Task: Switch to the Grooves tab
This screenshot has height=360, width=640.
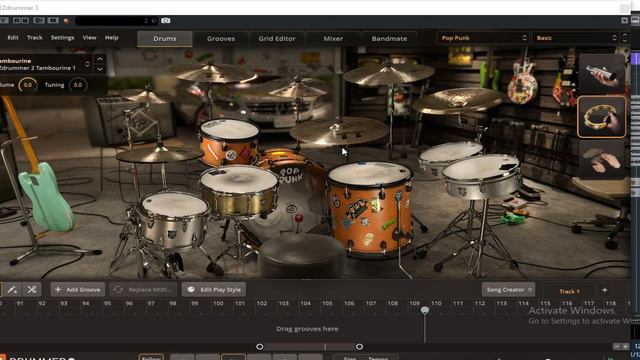Action: (221, 38)
